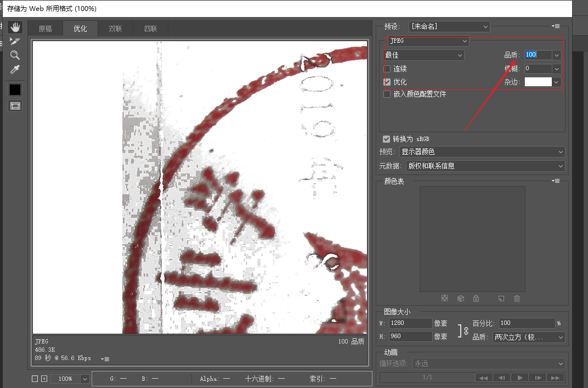Open the 循环选项 永远 dropdown
This screenshot has height=388, width=588.
click(489, 364)
